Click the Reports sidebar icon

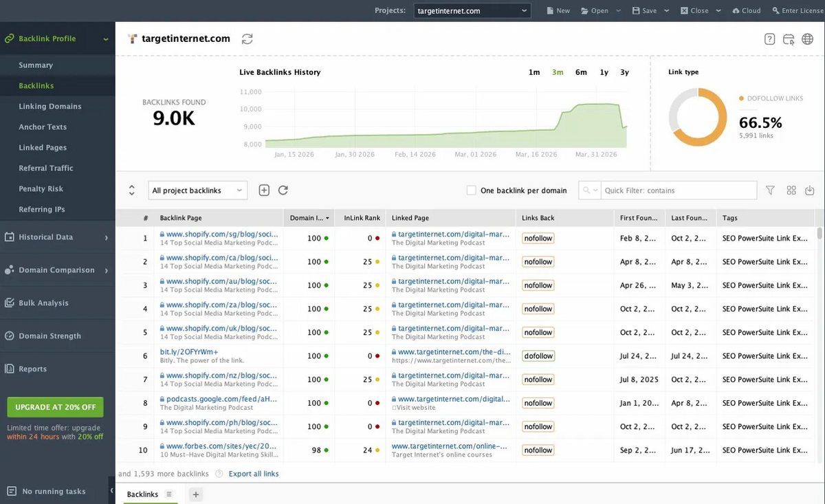(10, 369)
